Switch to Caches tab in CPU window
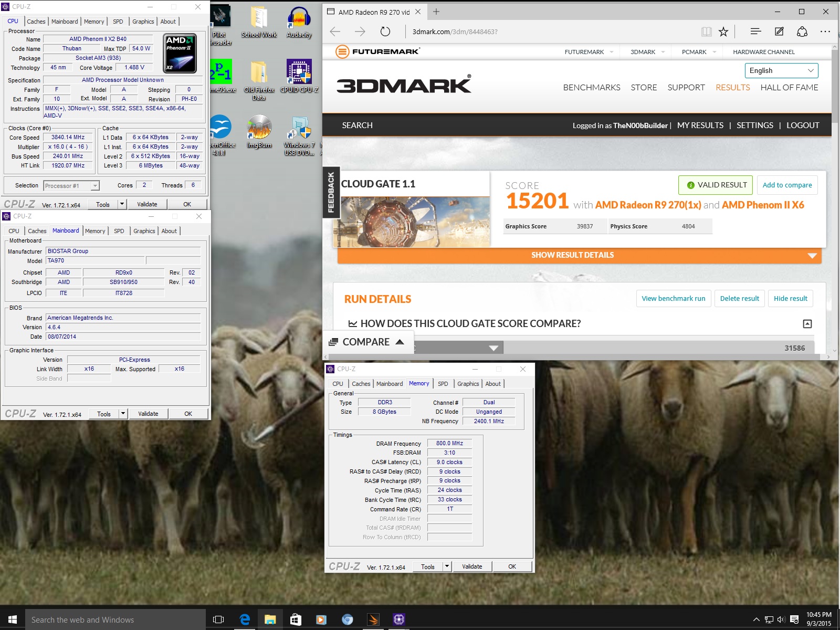 pos(36,22)
